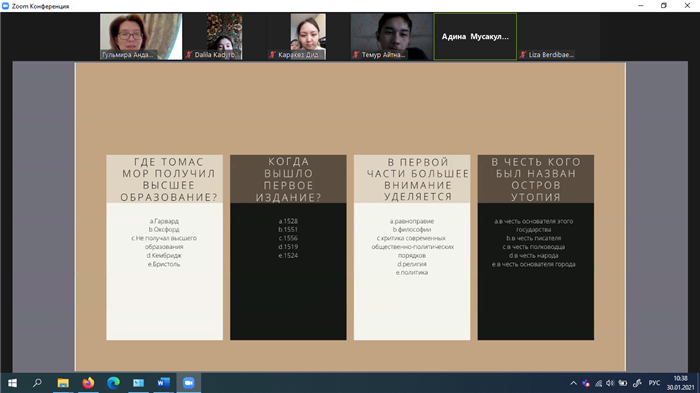Screen dimensions: 700x393
Task: Switch РУС keyboard language indicator
Action: click(654, 383)
